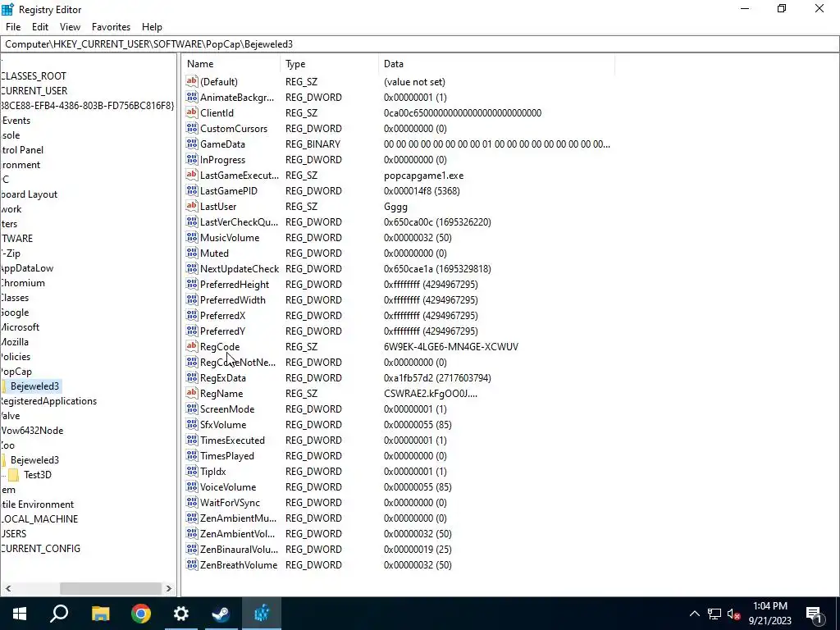Click the registry path address bar
This screenshot has height=630, width=840.
[420, 44]
